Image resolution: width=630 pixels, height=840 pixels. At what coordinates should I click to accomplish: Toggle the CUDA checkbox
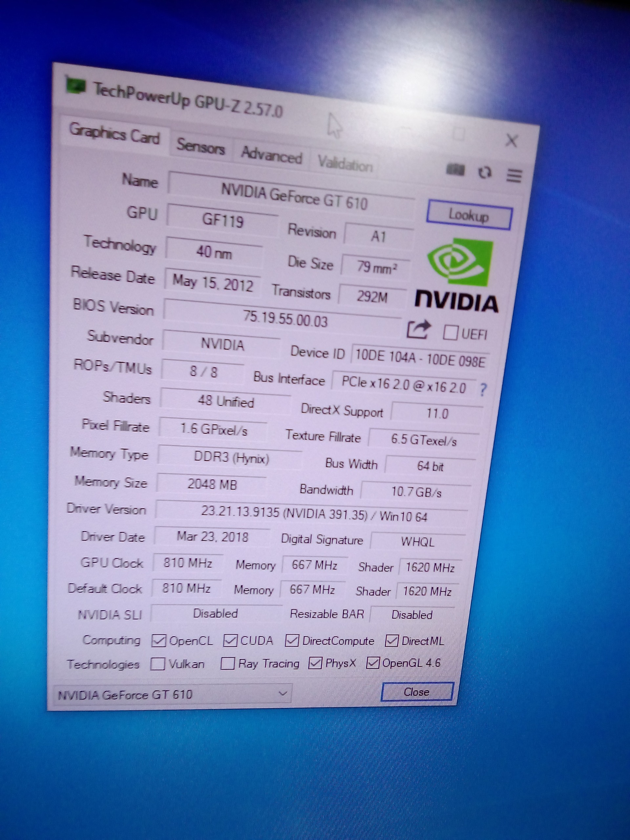coord(230,640)
